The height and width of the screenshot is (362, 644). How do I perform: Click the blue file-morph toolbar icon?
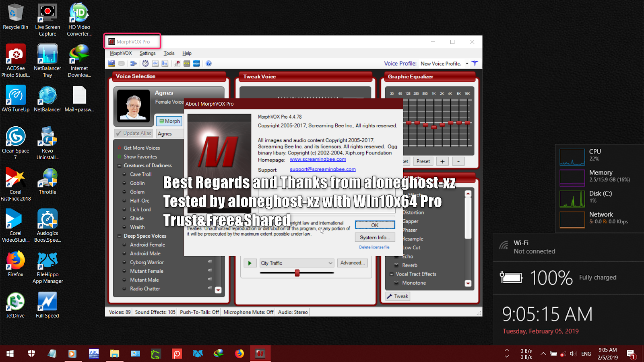[165, 64]
